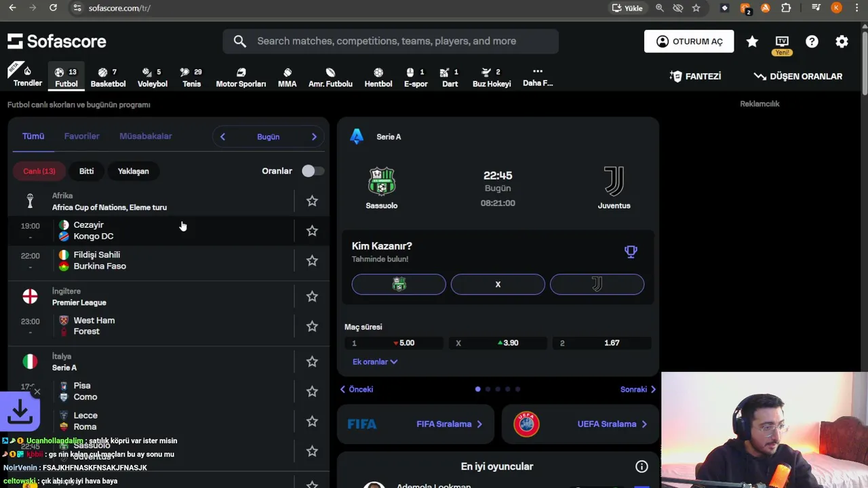
Task: Select the 1.67 away win odds
Action: point(601,343)
